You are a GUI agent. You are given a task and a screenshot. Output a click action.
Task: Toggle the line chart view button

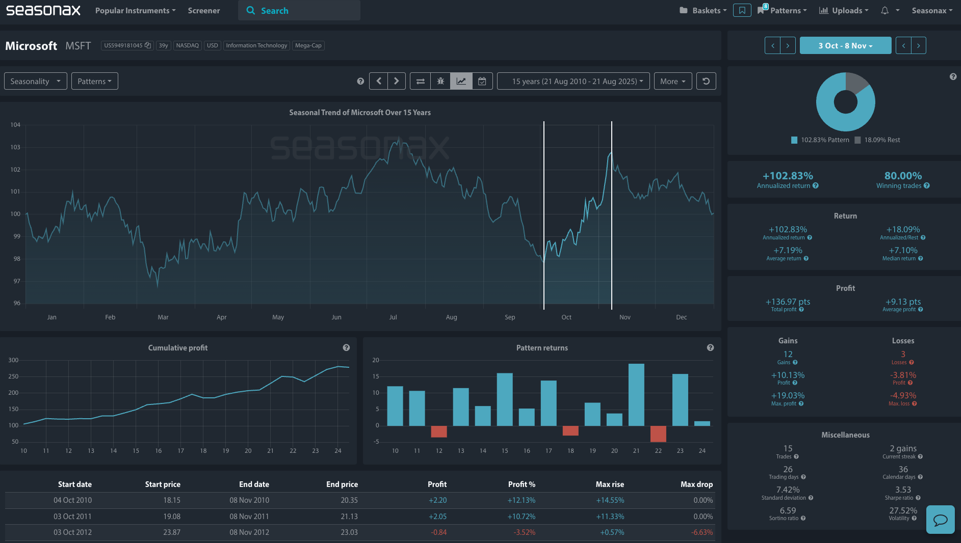click(461, 81)
